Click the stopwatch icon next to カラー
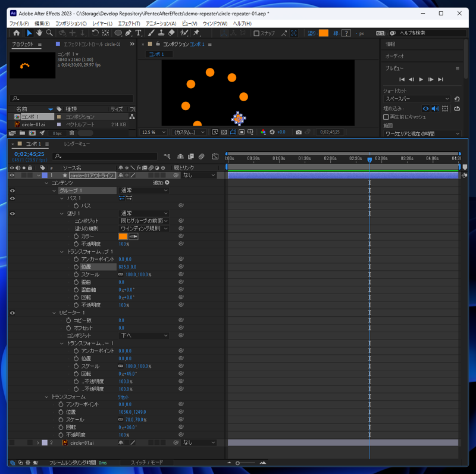The image size is (476, 474). [76, 236]
